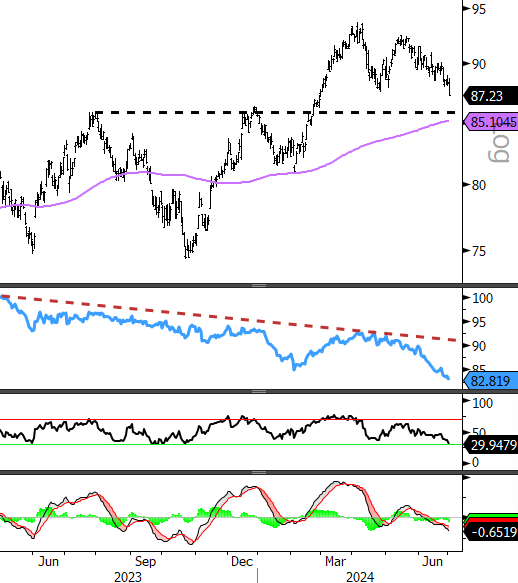The height and width of the screenshot is (583, 518).
Task: Click the splitter handle above MACD panel
Action: click(259, 472)
